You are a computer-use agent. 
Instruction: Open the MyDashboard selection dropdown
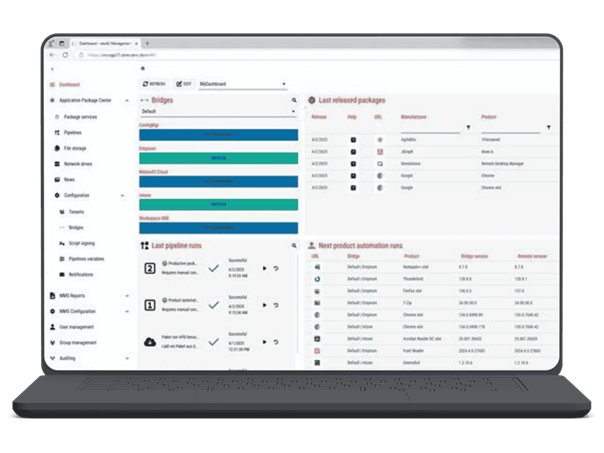click(x=242, y=84)
